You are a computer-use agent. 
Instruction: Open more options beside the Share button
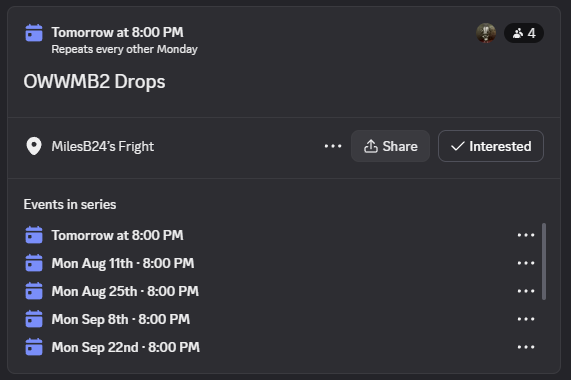pos(333,146)
